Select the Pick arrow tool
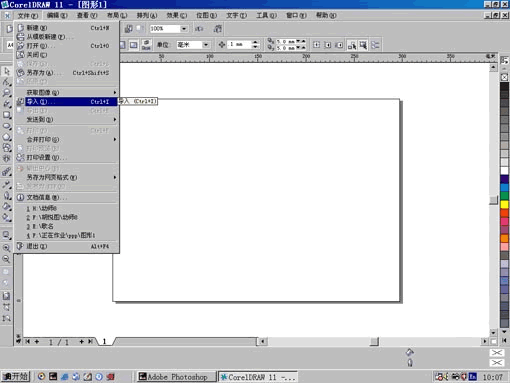The image size is (510, 383). 7,71
